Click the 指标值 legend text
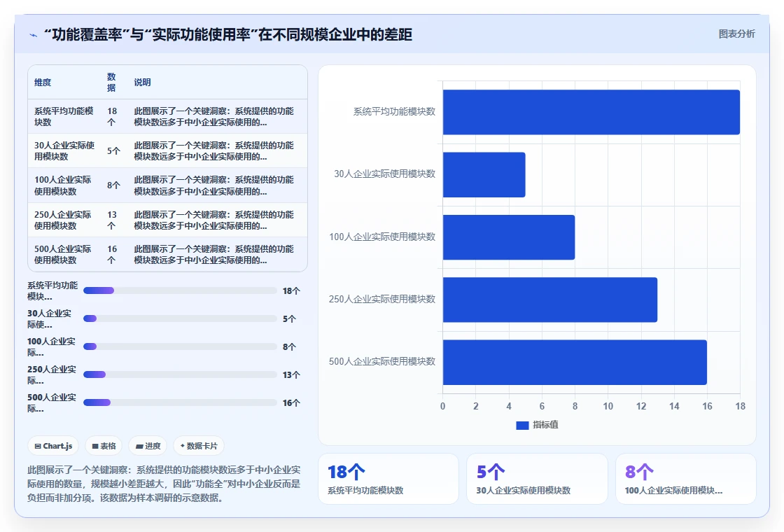Screen dimensions: 784x532 click(545, 425)
